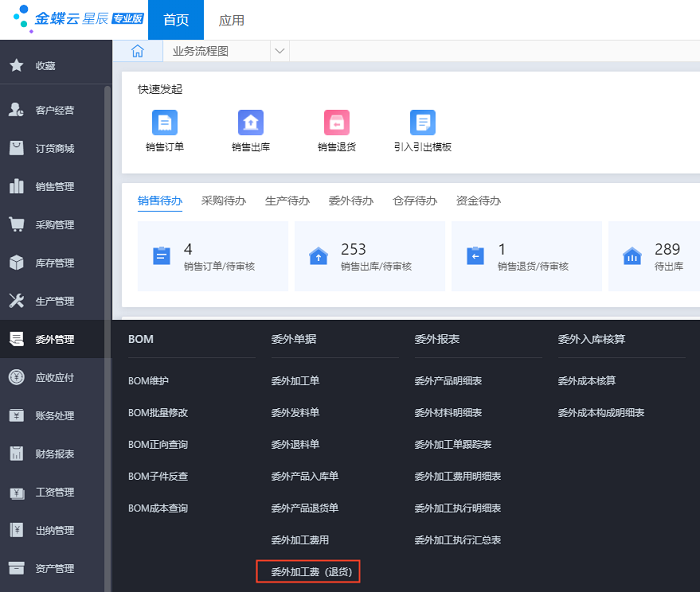Image resolution: width=700 pixels, height=592 pixels.
Task: Open the 引入引出模板 quick launch icon
Action: click(x=422, y=123)
